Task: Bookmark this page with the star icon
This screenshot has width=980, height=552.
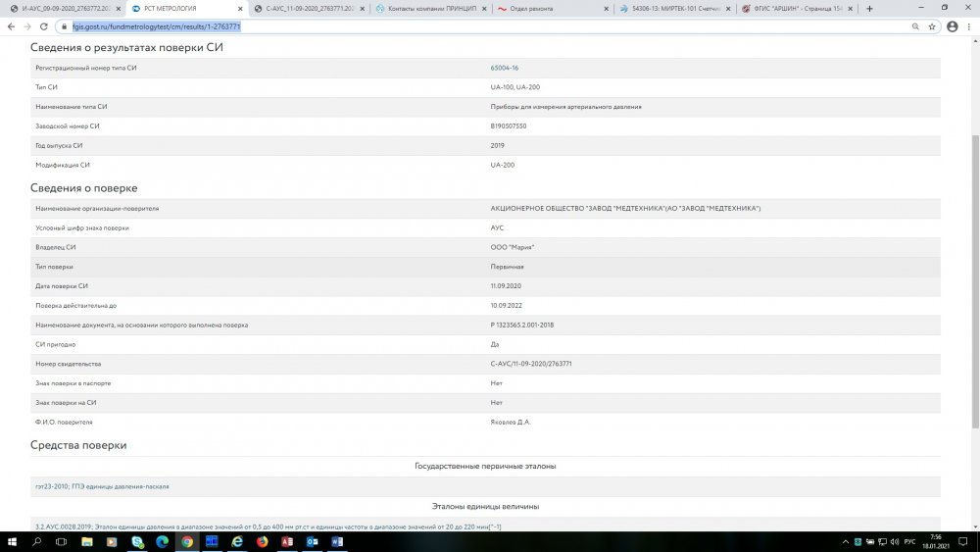Action: tap(932, 26)
